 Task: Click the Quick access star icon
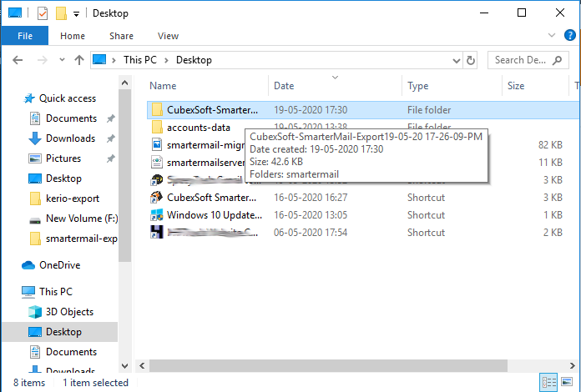29,98
